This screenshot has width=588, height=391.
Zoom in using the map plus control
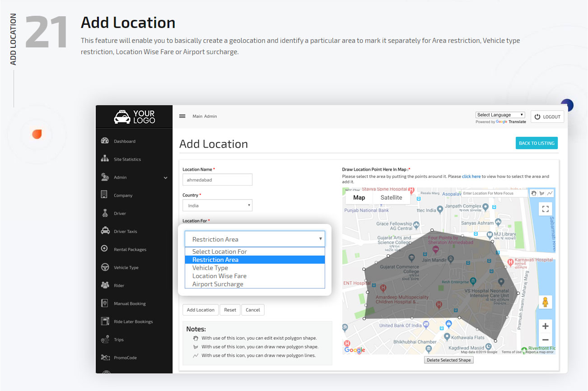click(545, 326)
